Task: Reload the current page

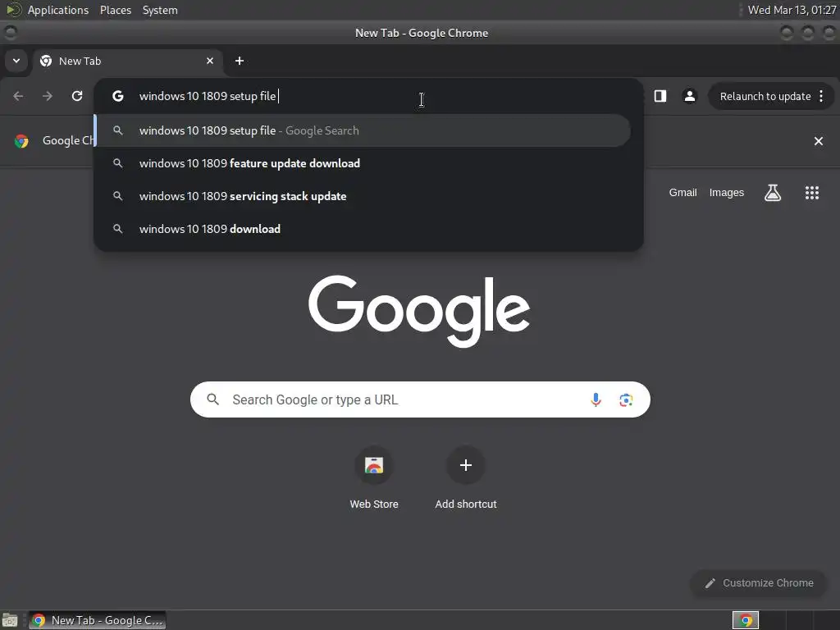Action: pyautogui.click(x=77, y=96)
